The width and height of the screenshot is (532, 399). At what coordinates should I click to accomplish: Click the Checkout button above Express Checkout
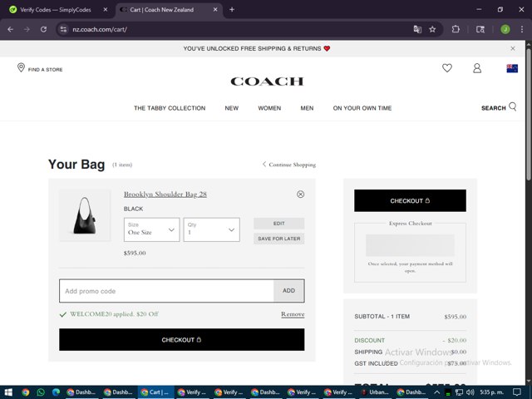(x=410, y=200)
